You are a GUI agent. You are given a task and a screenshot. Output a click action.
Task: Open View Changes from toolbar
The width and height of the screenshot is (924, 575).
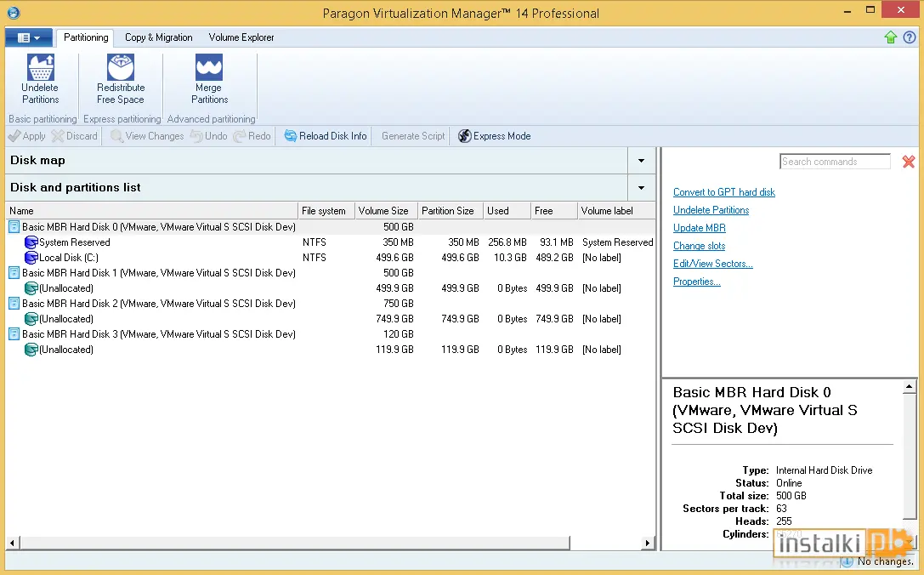pos(147,136)
